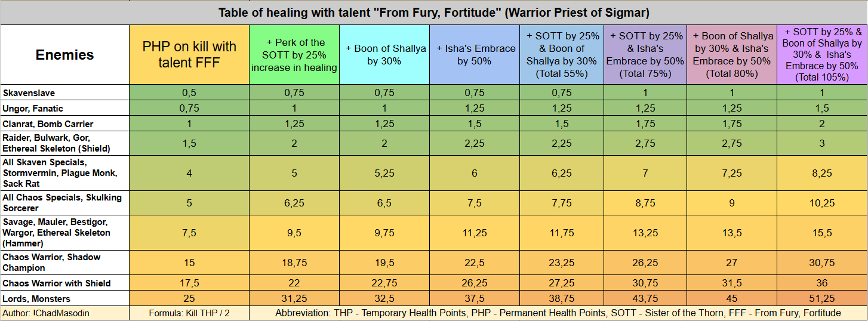Click the "(Total 80%)" column header
The width and height of the screenshot is (868, 321).
(x=732, y=55)
